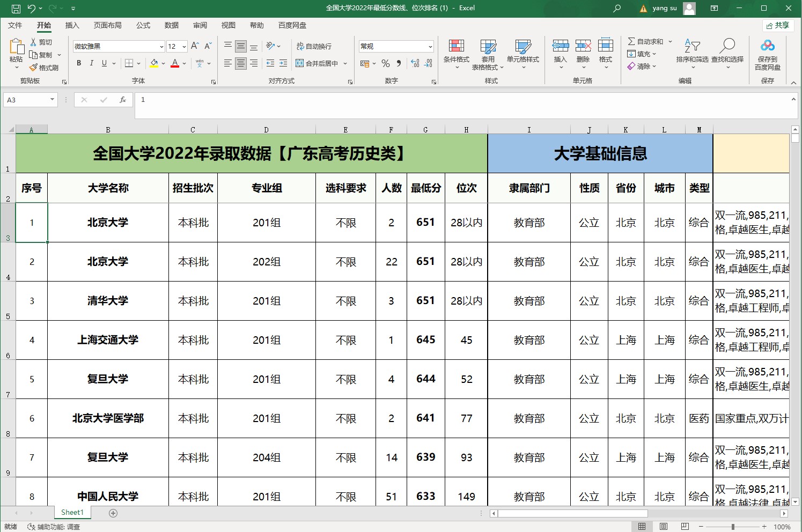
Task: Click the 单元格样式 Cell Styles button
Action: point(523,55)
